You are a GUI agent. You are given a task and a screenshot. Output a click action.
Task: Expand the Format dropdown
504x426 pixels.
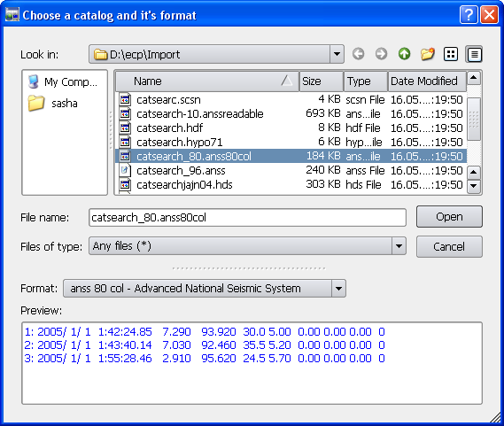338,289
